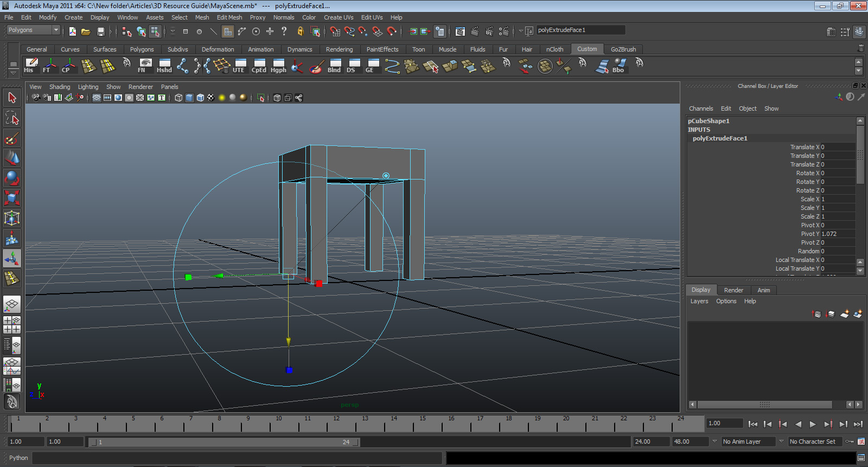Open the Polygons menu set dropdown

pos(55,30)
